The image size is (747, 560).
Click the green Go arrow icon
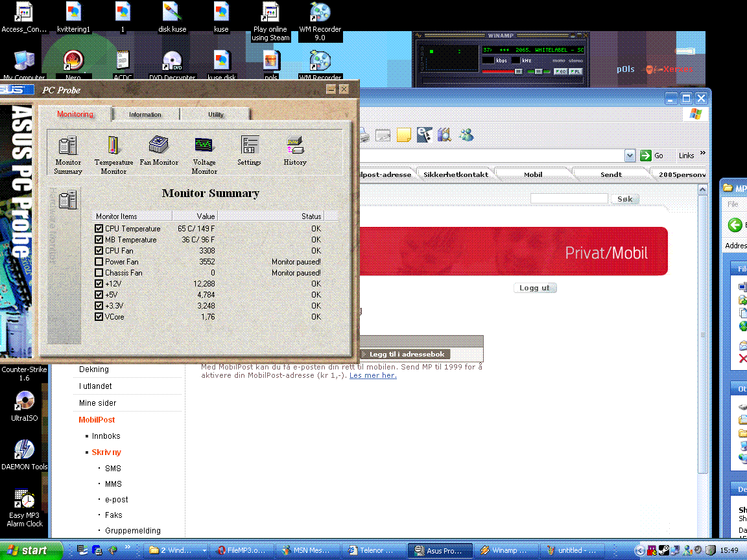(x=646, y=156)
